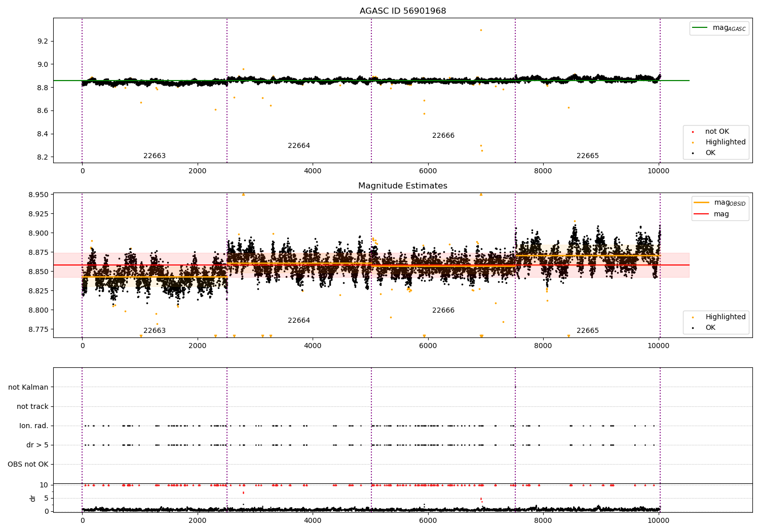Click y-tick 8.850 on Magnitude Estimates plot
The height and width of the screenshot is (532, 760).
click(x=39, y=272)
